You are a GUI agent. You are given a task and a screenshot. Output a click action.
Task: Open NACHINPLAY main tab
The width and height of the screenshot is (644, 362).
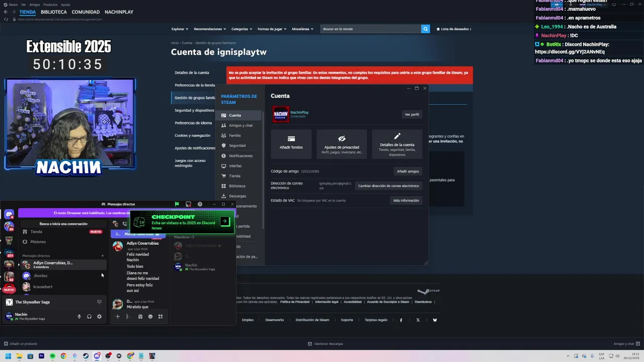pyautogui.click(x=119, y=12)
